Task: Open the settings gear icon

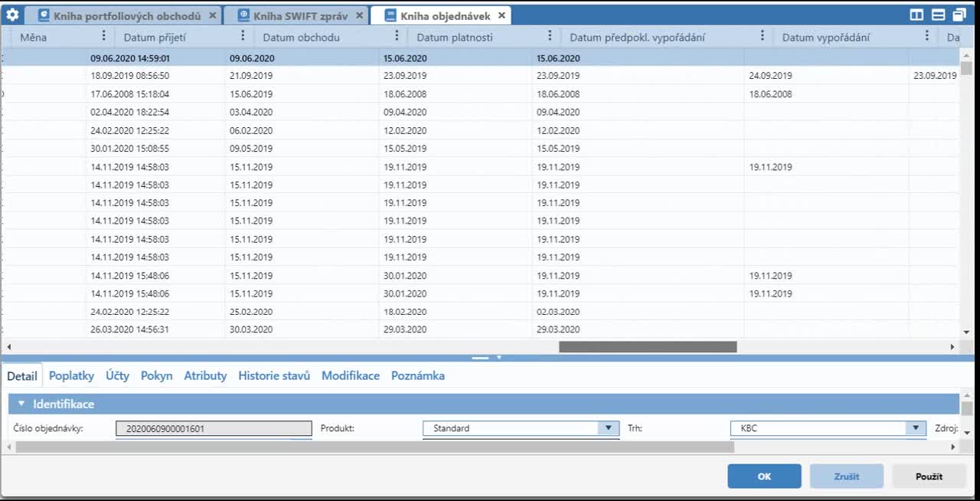Action: (x=12, y=15)
